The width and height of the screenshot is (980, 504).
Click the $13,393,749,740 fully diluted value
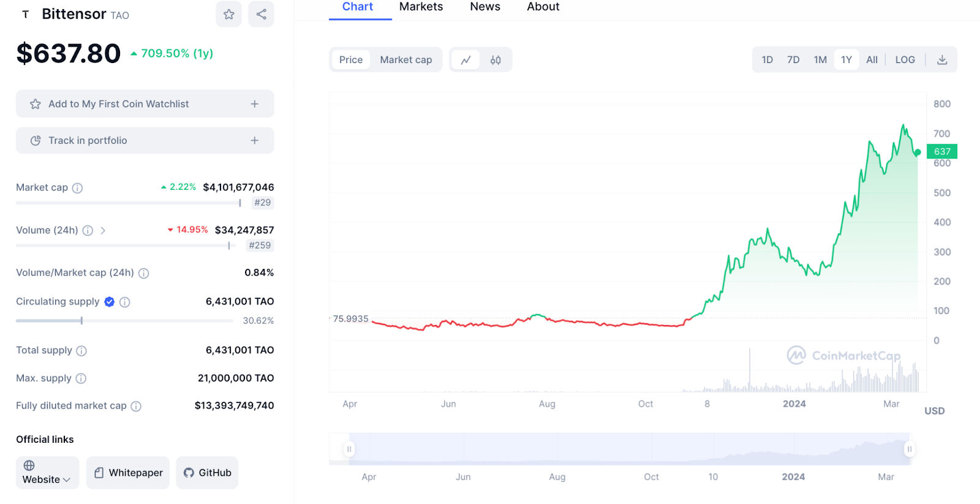(234, 405)
